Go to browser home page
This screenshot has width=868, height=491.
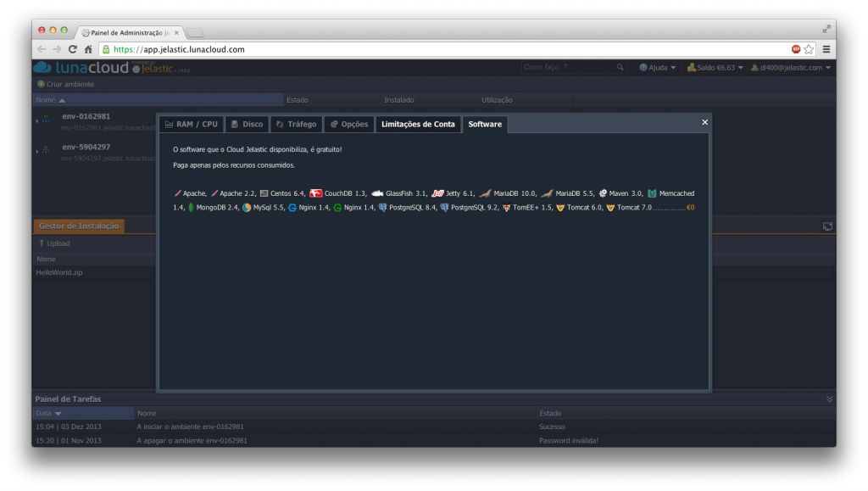[88, 49]
